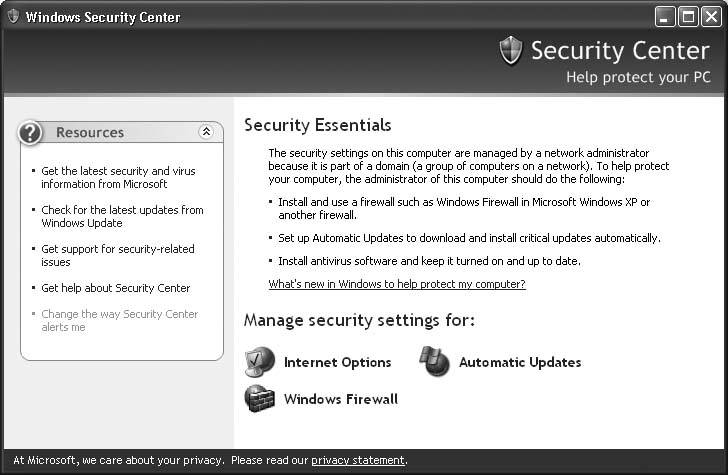Click the Security Center shield icon in header

pyautogui.click(x=511, y=50)
